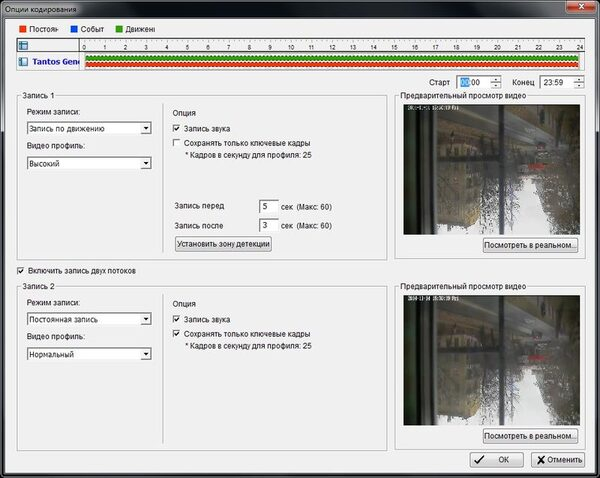Close the Опции кодирования dialog
Screen dimensions: 600x478
coord(581,7)
